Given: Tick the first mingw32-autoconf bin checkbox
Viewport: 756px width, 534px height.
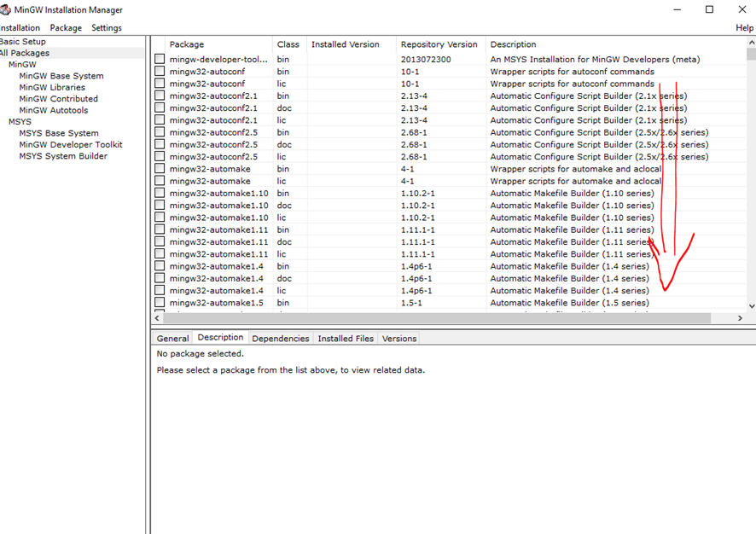Looking at the screenshot, I should (x=160, y=72).
